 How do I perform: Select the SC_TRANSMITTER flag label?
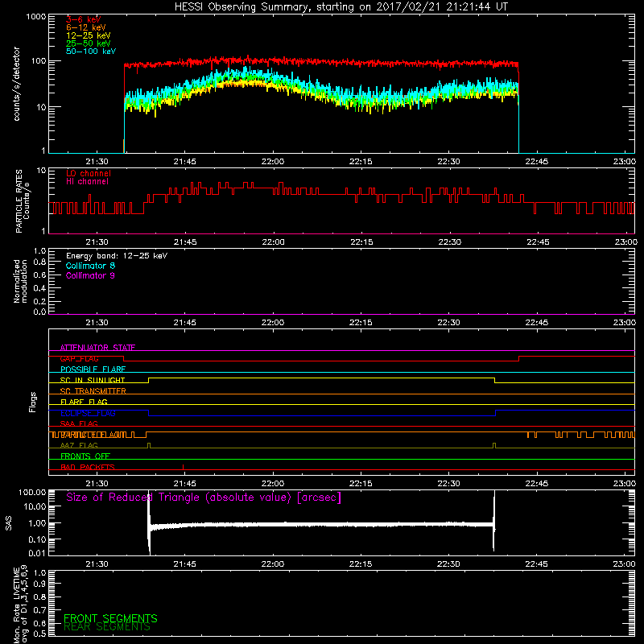click(93, 390)
